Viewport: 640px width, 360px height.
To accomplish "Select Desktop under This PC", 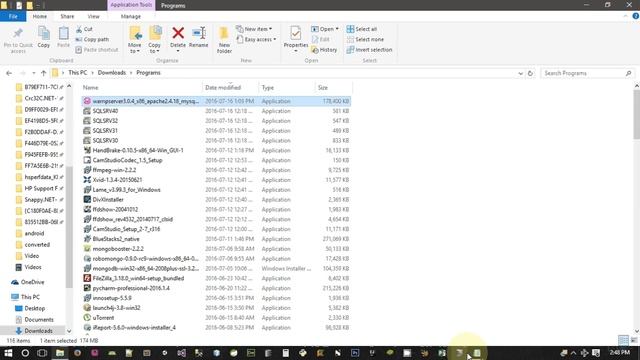I will point(34,308).
